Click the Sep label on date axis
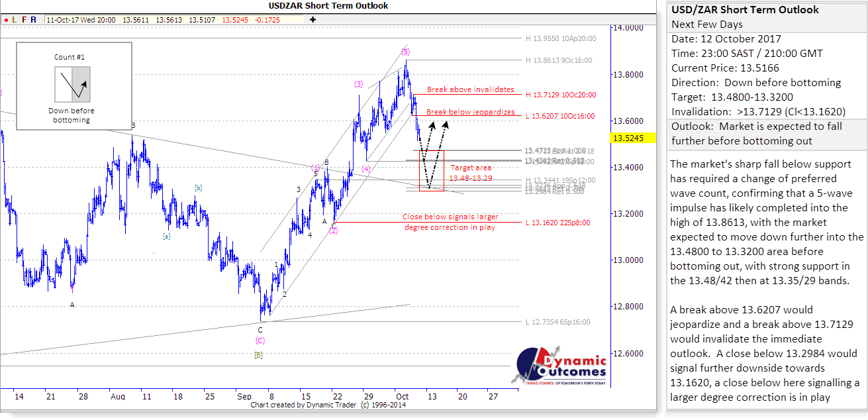 tap(244, 396)
